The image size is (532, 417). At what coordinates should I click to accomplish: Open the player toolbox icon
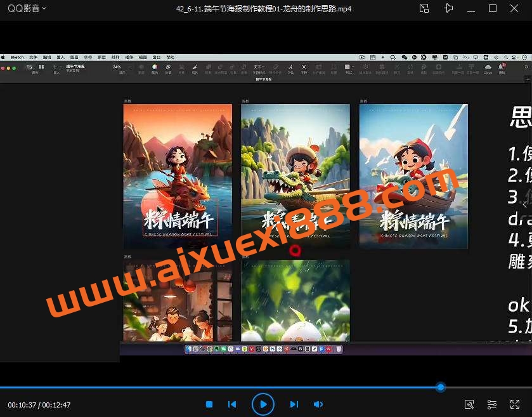[x=469, y=404]
